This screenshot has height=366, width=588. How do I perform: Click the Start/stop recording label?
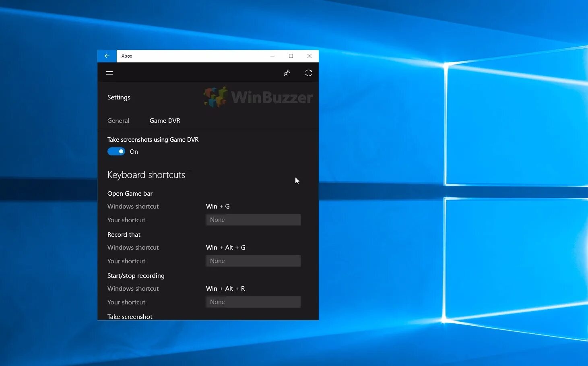click(x=136, y=276)
